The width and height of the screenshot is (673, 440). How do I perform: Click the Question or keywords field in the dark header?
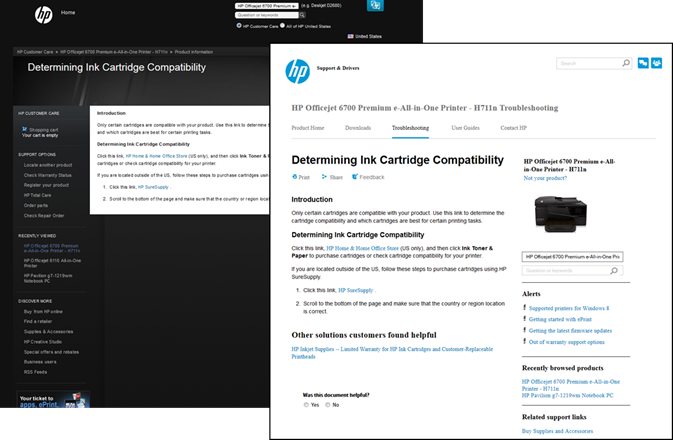tap(267, 15)
